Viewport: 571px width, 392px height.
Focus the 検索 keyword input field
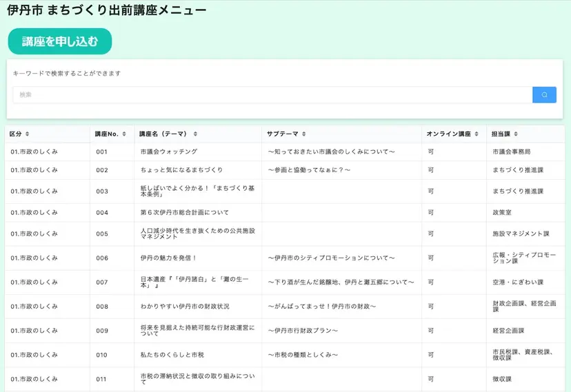pos(272,95)
